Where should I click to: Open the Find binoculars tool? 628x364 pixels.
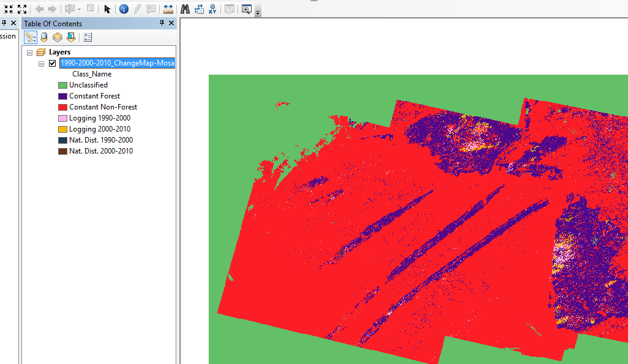[185, 9]
